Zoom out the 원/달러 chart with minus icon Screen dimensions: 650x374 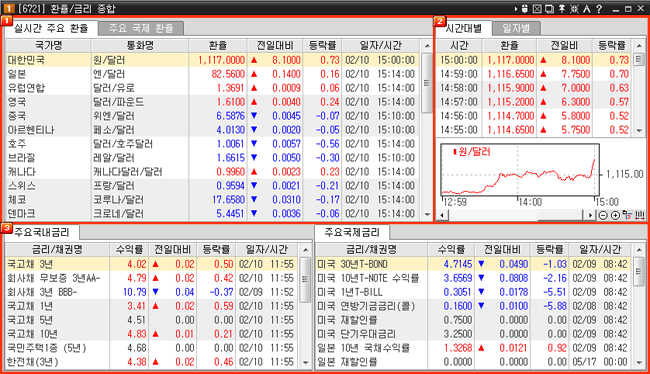[603, 215]
